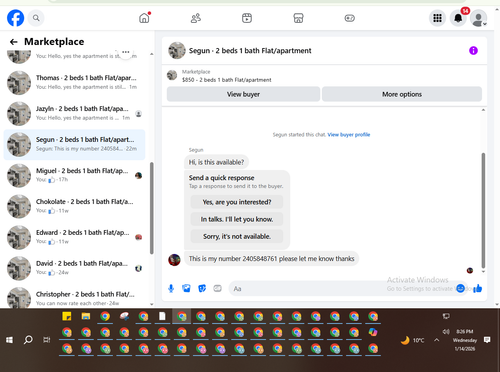
Task: Click the $850 - 2 beds listing text
Action: click(x=227, y=80)
